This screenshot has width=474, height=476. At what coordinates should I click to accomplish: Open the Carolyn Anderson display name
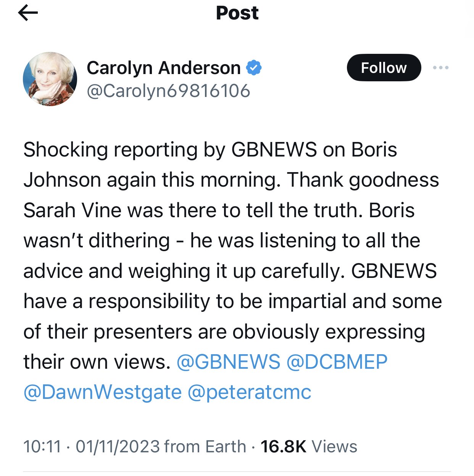[163, 68]
